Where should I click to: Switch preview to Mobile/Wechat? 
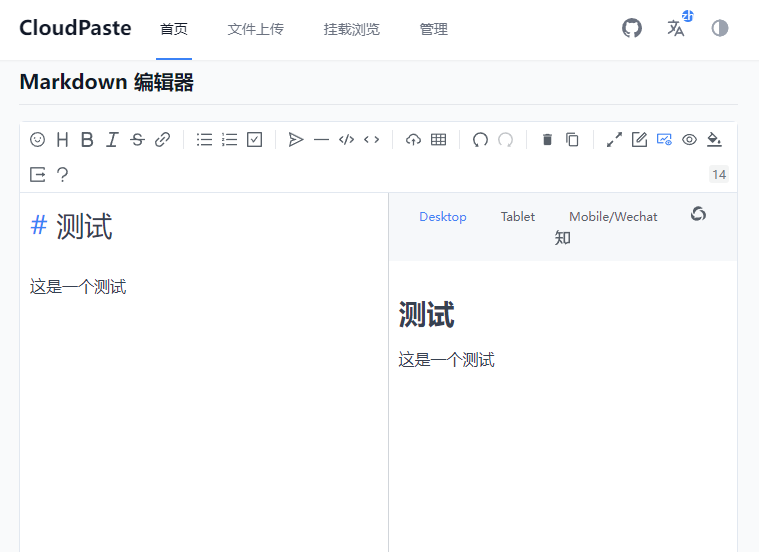613,216
